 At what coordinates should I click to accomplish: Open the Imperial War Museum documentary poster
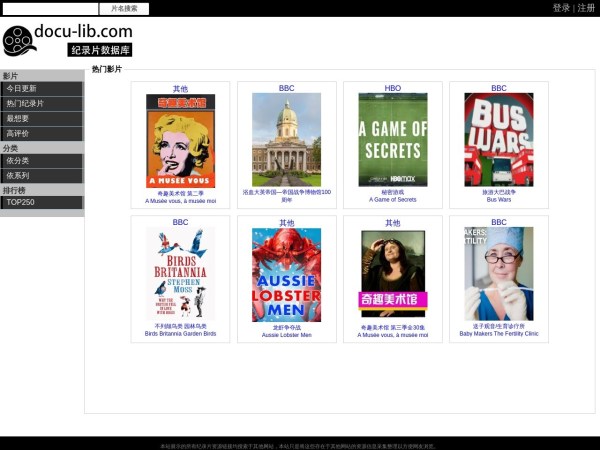(x=286, y=140)
